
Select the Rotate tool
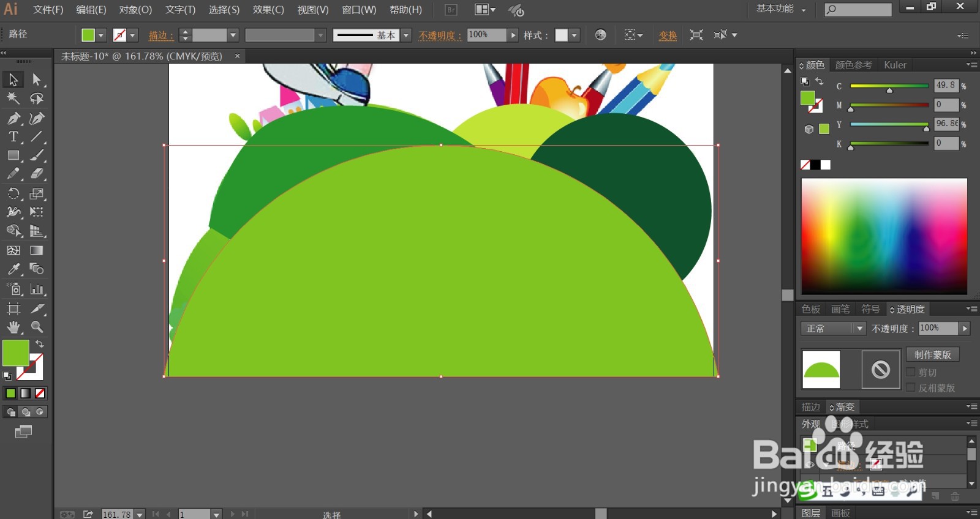(13, 194)
